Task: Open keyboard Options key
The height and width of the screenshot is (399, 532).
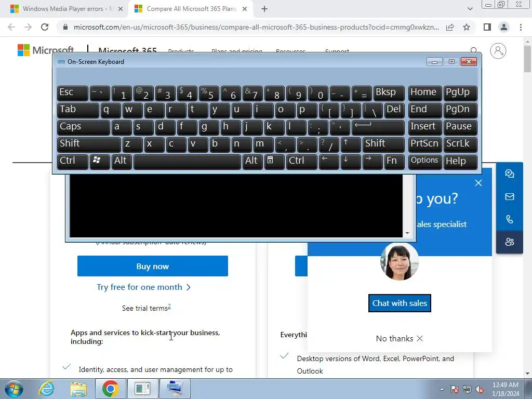Action: pyautogui.click(x=425, y=162)
